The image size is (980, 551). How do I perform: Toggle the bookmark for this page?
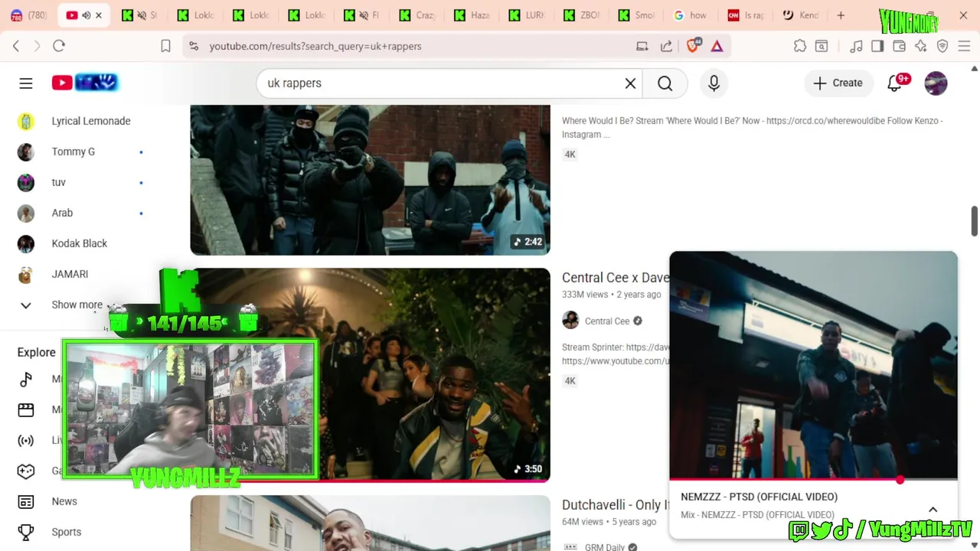pos(165,46)
